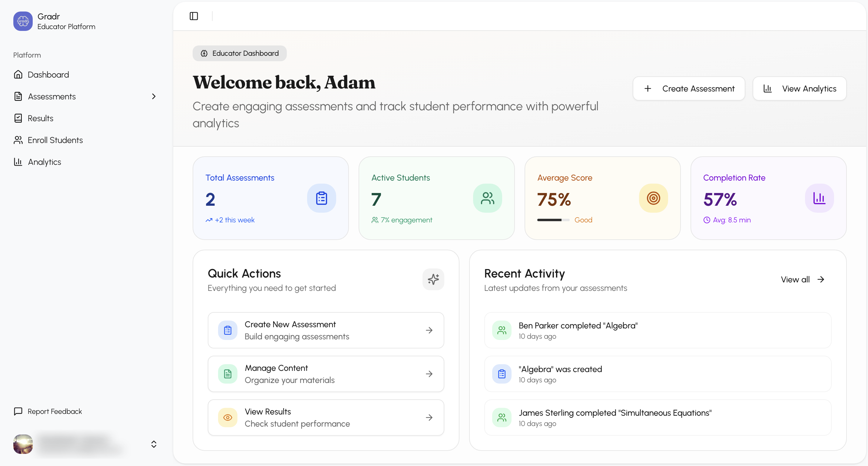
Task: Click the bar chart icon on Completion Rate card
Action: click(819, 198)
